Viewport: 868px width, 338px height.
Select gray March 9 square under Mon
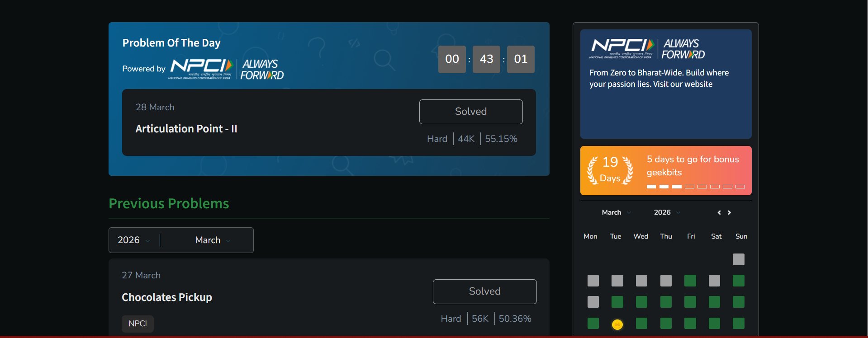point(593,302)
